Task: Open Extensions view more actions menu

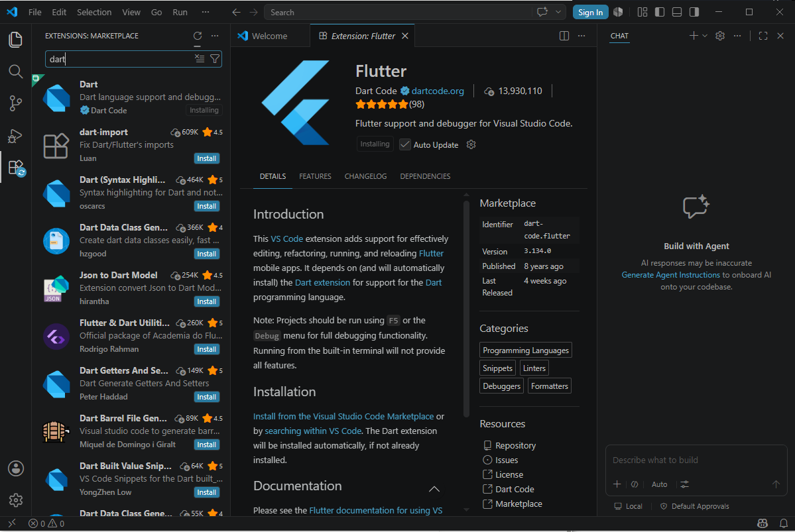Action: click(x=215, y=36)
